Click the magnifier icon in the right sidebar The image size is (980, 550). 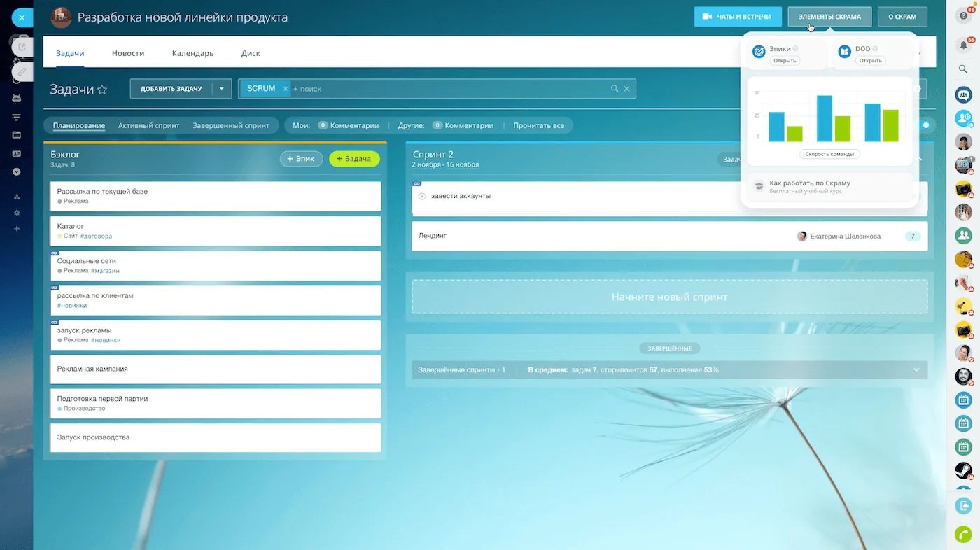(x=963, y=69)
